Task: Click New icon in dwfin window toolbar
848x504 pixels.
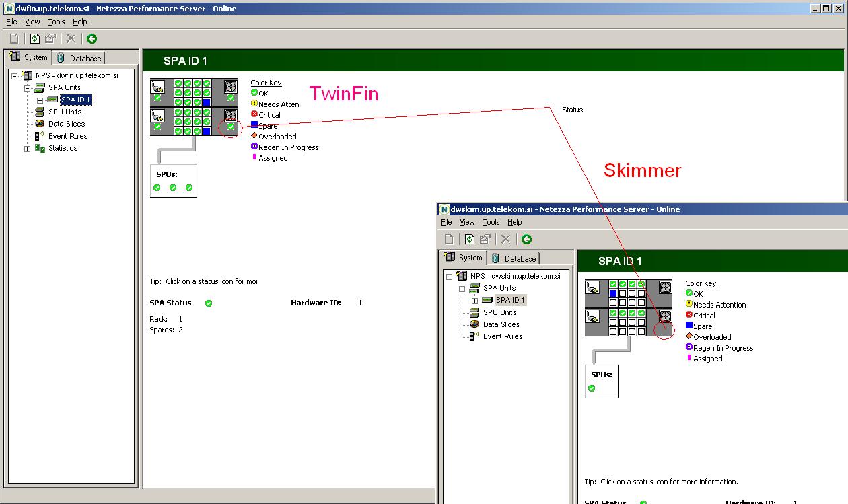Action: click(14, 39)
